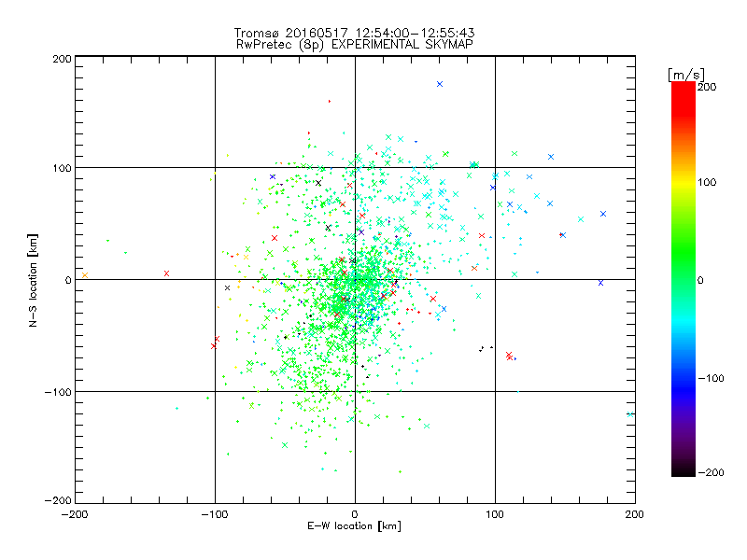Screen dimensions: 747x560
Task: Click the 'E-W location [km]' axis label
Action: 355,526
